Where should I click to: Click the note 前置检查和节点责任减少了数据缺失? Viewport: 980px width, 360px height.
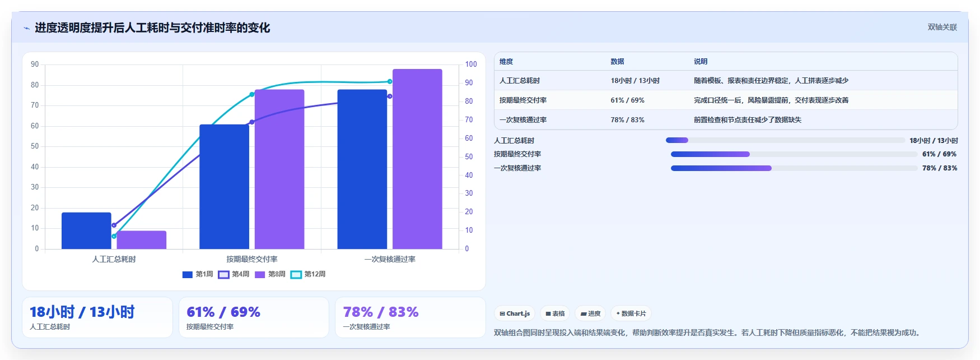pyautogui.click(x=748, y=120)
